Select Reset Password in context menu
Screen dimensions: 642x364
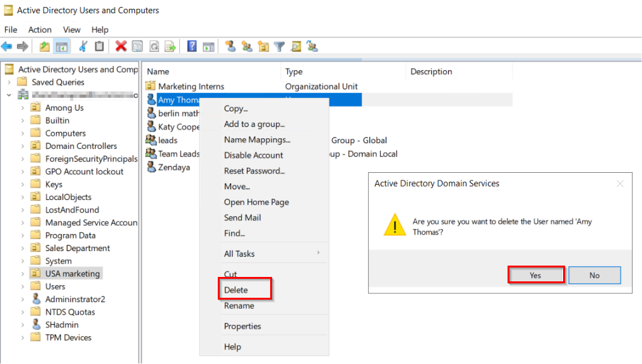[254, 171]
